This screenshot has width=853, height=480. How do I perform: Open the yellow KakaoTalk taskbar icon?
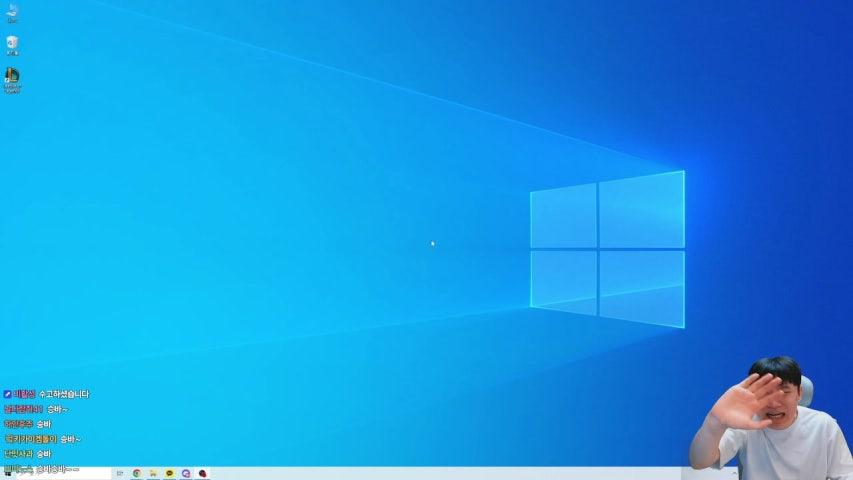(x=169, y=473)
